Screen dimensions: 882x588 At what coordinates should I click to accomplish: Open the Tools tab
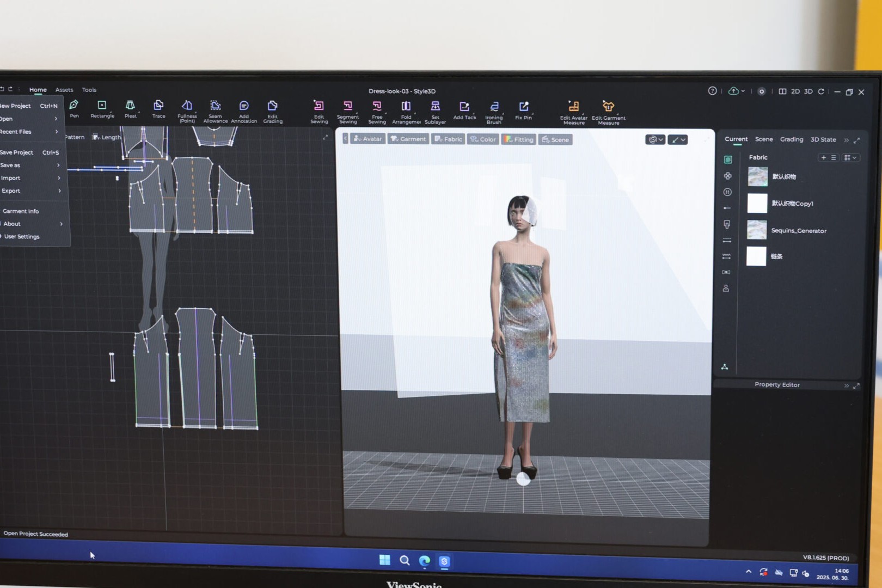click(89, 90)
